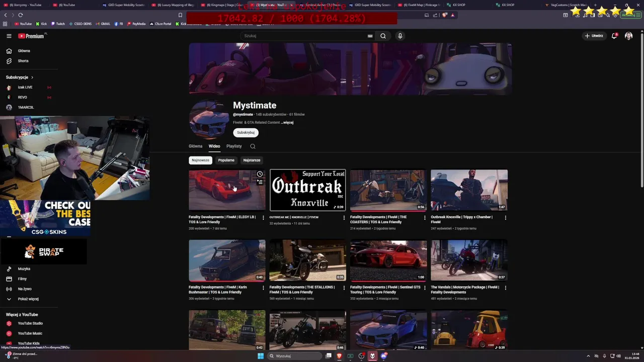Start voice search with microphone icon
The width and height of the screenshot is (644, 362).
tap(400, 36)
